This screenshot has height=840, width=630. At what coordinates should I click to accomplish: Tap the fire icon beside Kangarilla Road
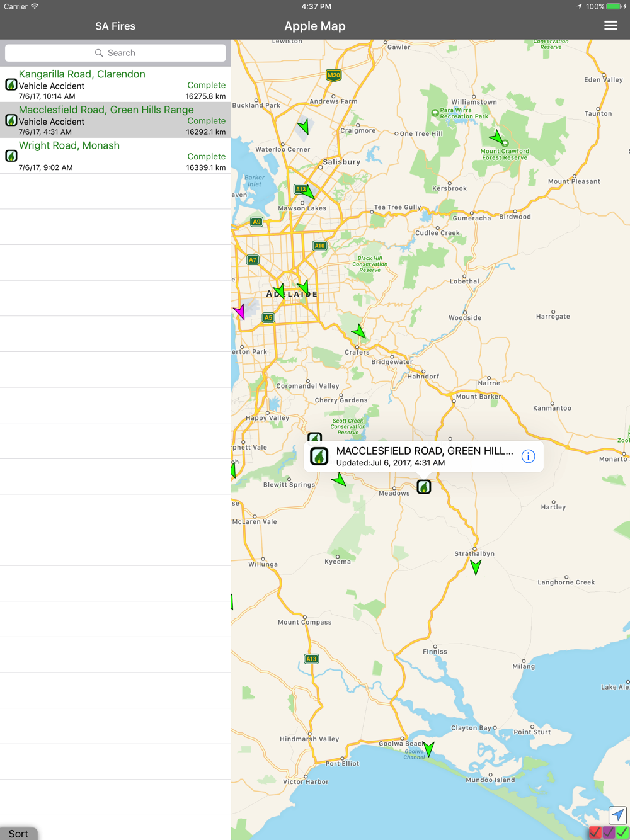11,84
